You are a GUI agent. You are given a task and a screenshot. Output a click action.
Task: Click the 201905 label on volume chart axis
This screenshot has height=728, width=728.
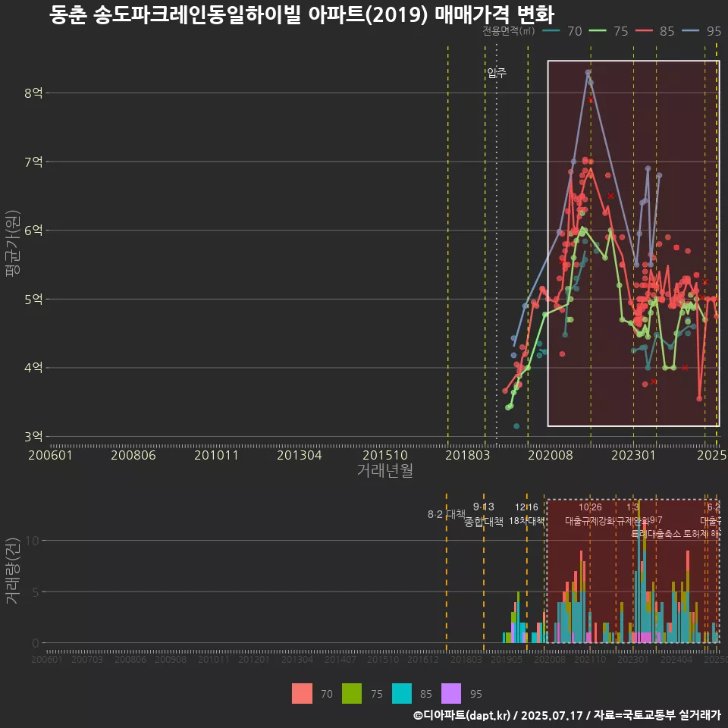point(507,659)
